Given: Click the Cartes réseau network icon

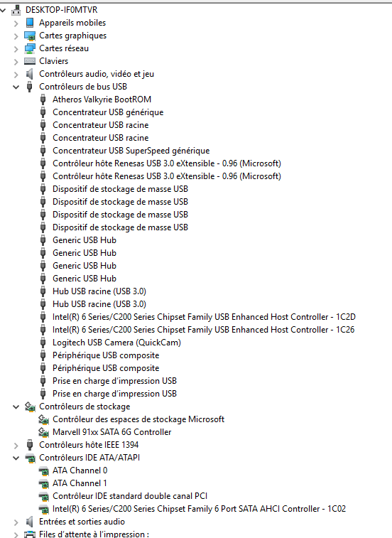Looking at the screenshot, I should point(30,48).
